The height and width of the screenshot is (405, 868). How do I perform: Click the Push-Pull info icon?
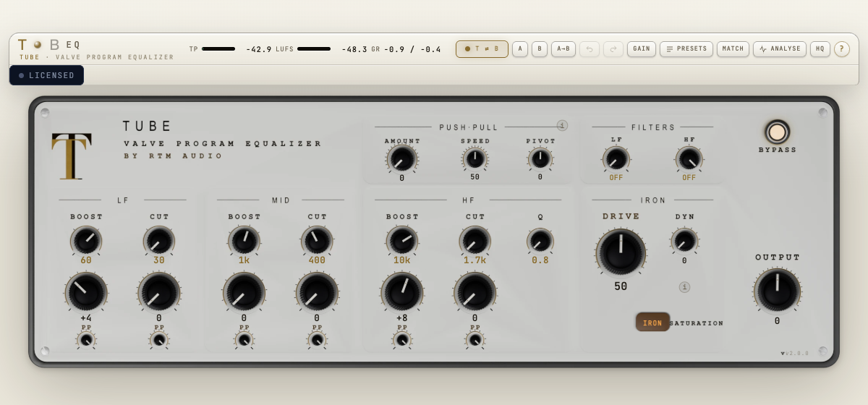coord(562,125)
